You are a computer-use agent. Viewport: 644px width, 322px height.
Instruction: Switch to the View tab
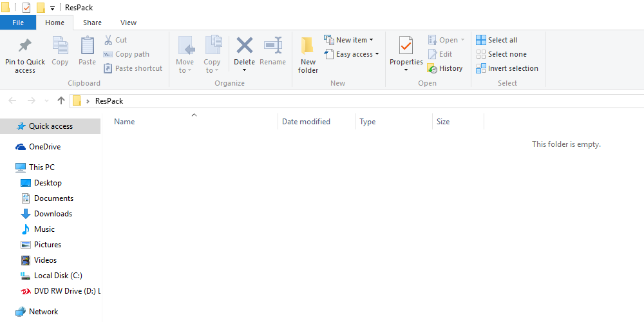pos(128,23)
